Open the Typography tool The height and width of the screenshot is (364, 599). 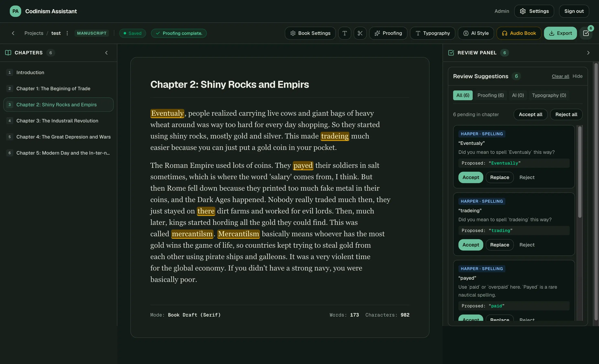click(x=432, y=33)
